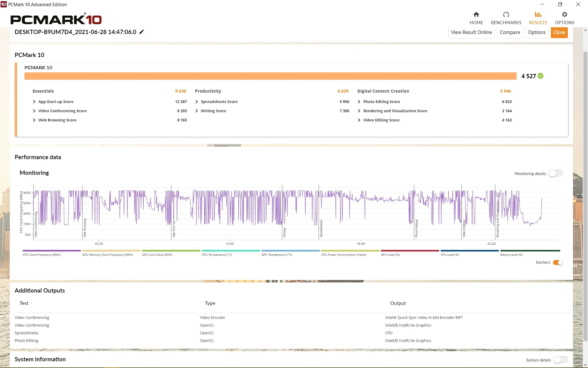Edit result name with pencil icon

coord(141,32)
